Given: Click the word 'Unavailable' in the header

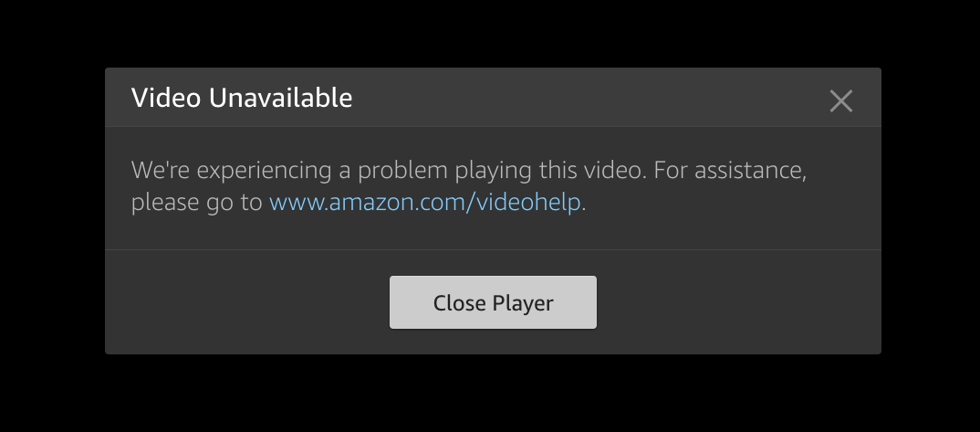Looking at the screenshot, I should pos(281,98).
